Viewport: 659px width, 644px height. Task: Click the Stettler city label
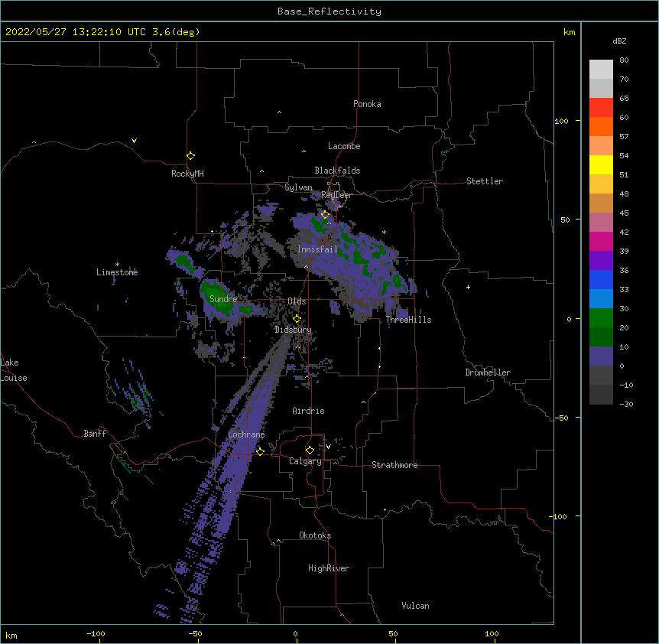tap(485, 181)
